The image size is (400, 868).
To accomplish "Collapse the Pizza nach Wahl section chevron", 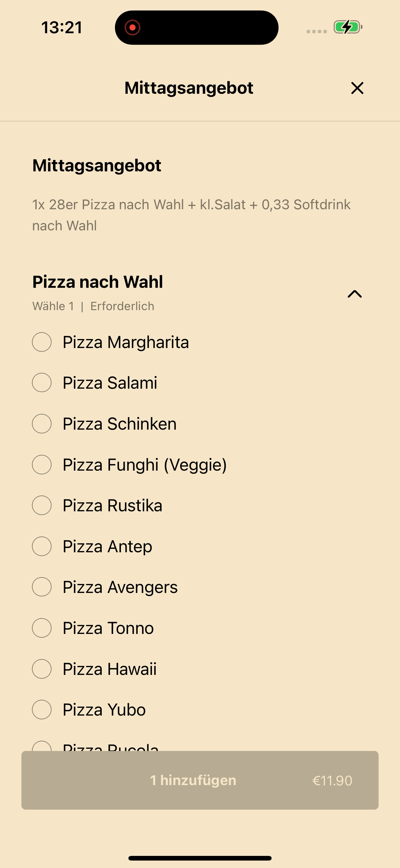I will pyautogui.click(x=354, y=294).
